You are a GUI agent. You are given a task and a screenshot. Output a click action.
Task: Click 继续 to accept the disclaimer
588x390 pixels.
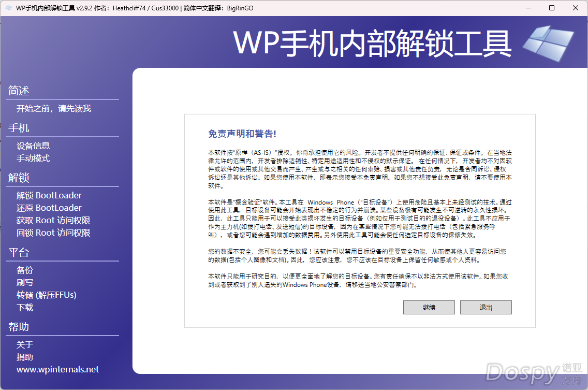[x=429, y=307]
